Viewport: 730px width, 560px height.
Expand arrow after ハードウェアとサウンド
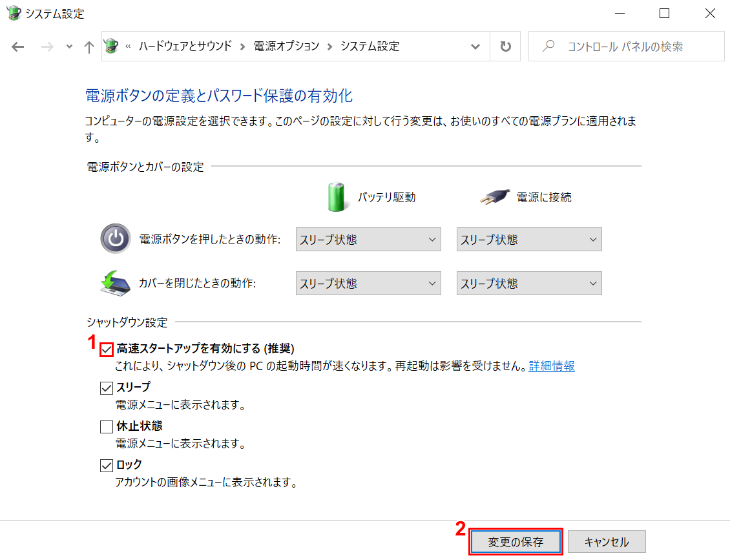pos(242,47)
